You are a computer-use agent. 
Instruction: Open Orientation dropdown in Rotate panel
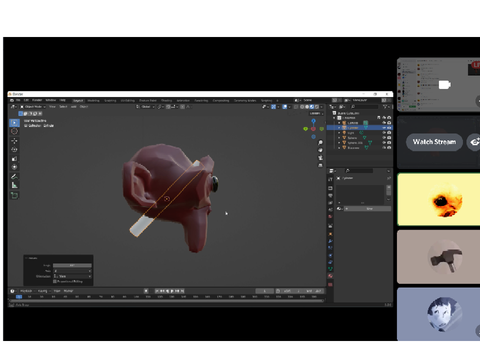coord(73,276)
